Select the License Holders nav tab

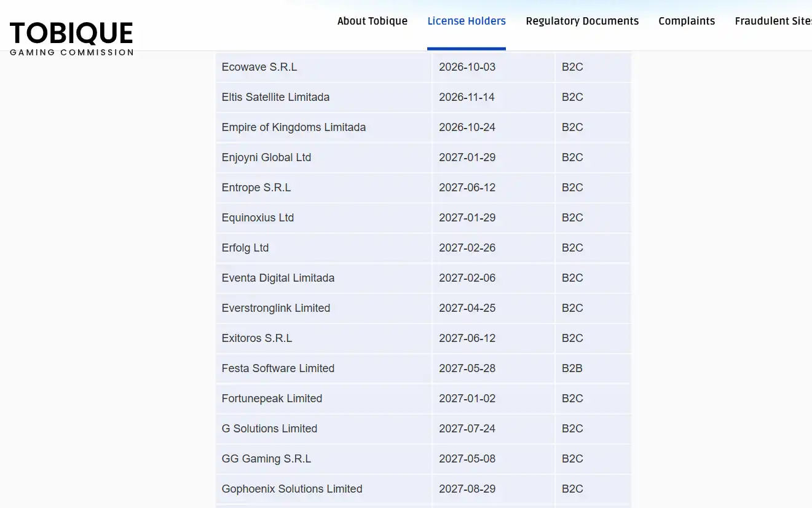coord(467,21)
